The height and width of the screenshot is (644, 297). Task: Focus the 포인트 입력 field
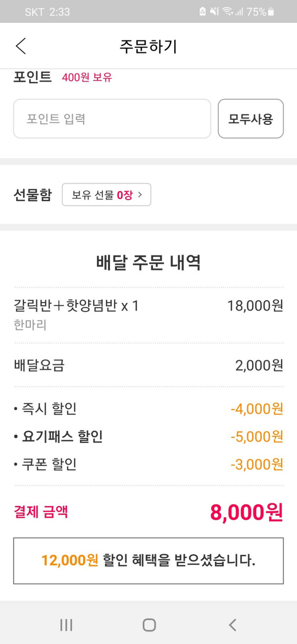coord(112,119)
